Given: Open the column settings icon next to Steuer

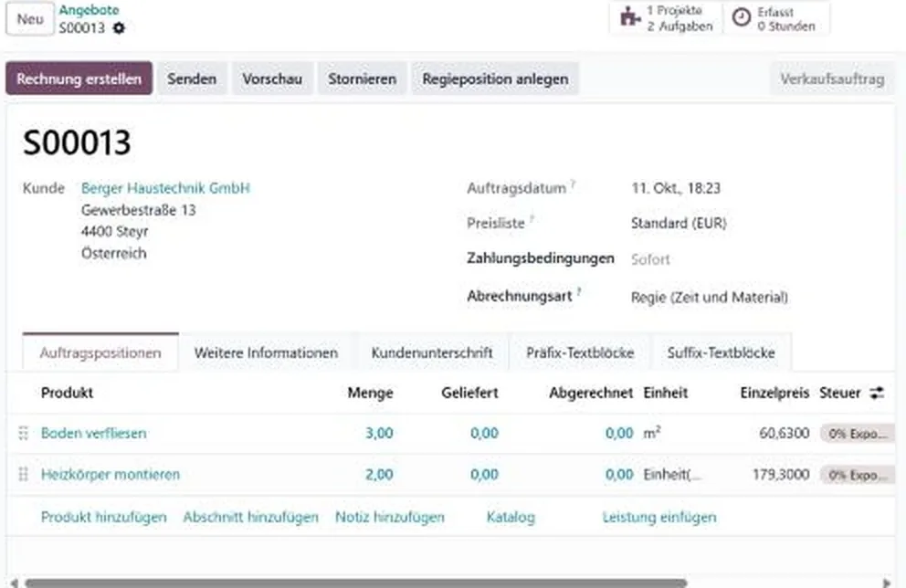Looking at the screenshot, I should pos(877,393).
